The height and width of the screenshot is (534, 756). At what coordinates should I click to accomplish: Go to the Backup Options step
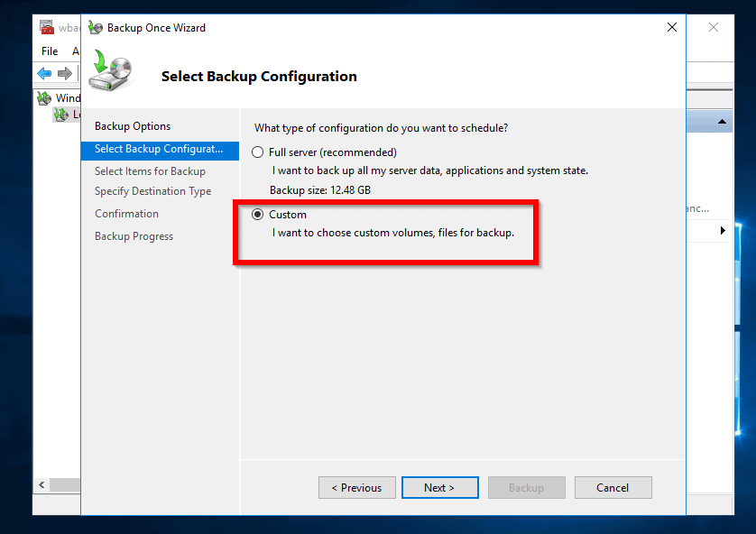point(133,126)
